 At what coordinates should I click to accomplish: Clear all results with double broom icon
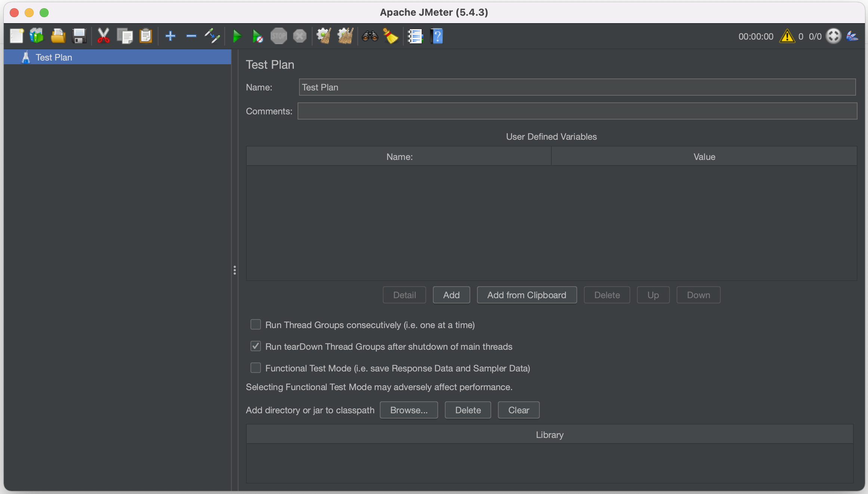tap(345, 36)
